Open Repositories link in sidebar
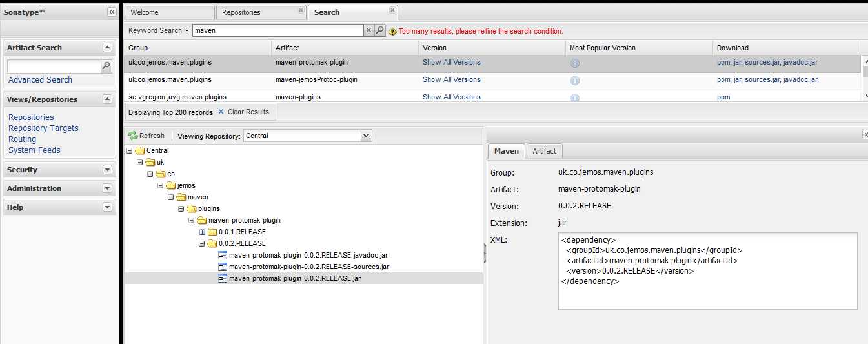 point(31,117)
